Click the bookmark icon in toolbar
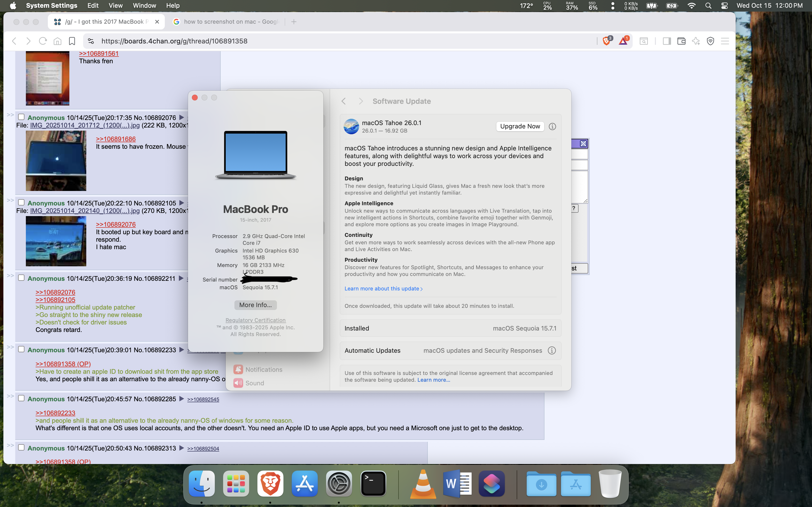Screen dimensions: 812x507 pos(72,41)
